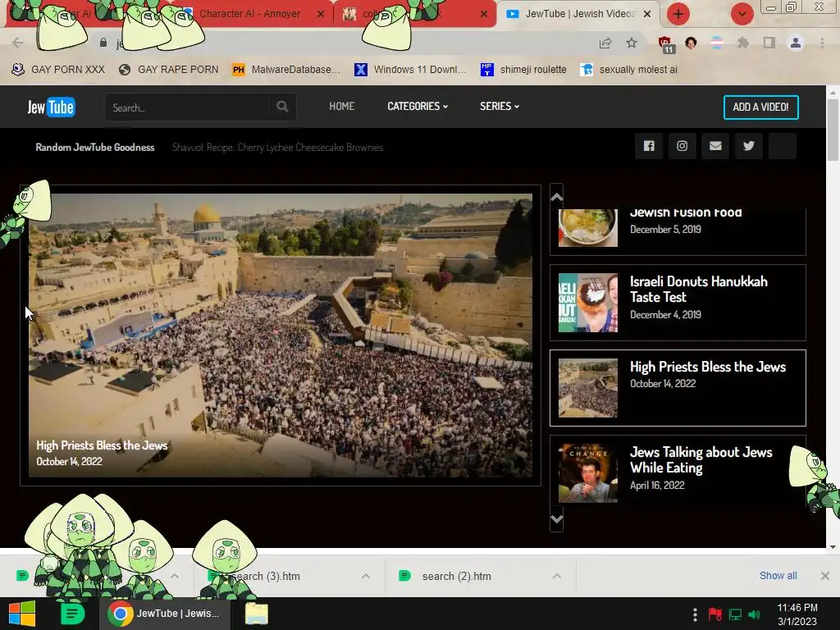Click the round avatar extension icon

pyautogui.click(x=691, y=43)
